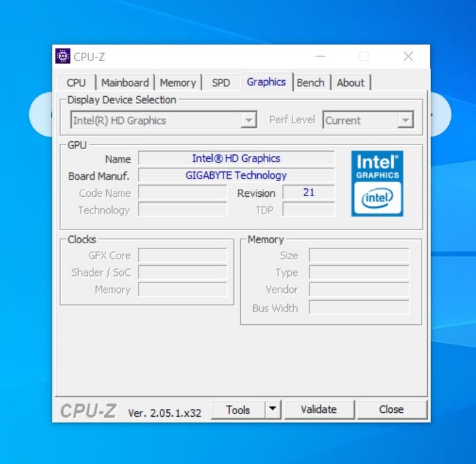Switch to the Mainboard tab
Viewport: 476px width, 464px height.
pyautogui.click(x=125, y=83)
